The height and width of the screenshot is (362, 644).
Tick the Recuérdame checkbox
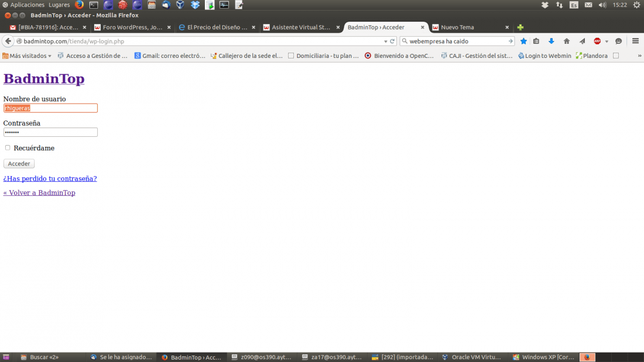point(8,147)
